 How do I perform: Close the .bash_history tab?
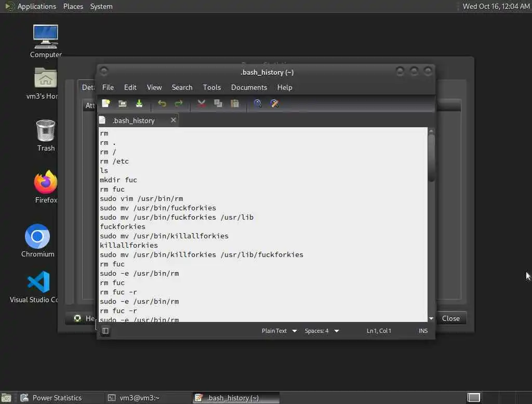[x=174, y=120]
